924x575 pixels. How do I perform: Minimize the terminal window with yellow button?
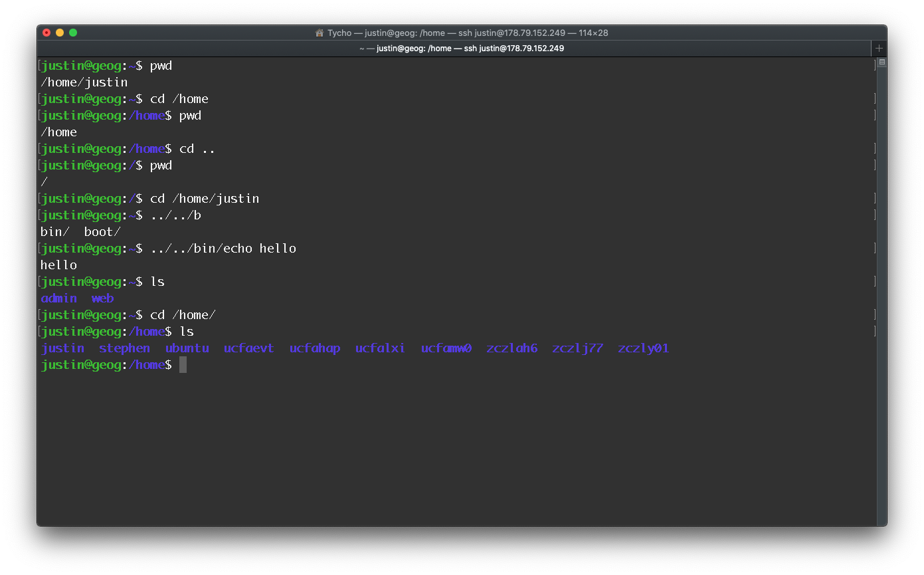(x=60, y=33)
